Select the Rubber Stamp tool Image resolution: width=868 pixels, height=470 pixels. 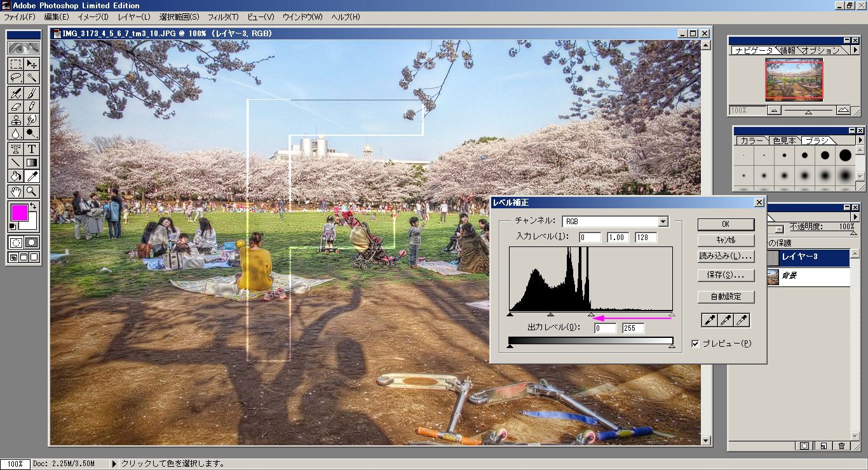[16, 120]
